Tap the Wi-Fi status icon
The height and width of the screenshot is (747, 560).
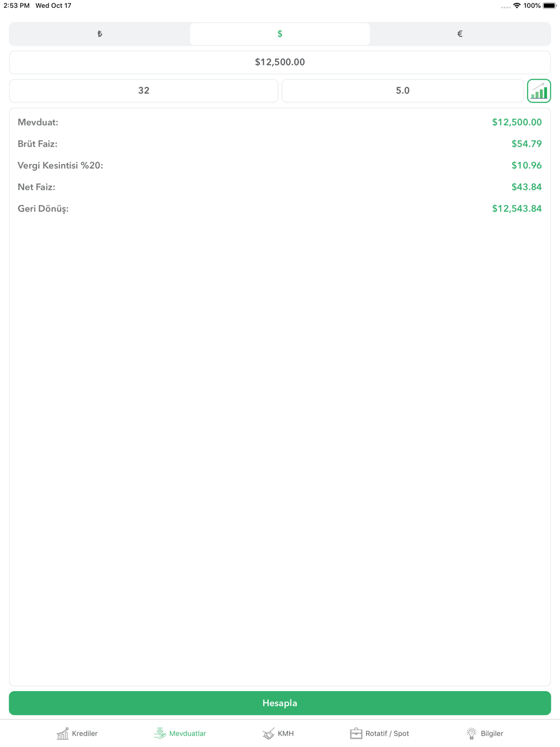click(x=516, y=6)
